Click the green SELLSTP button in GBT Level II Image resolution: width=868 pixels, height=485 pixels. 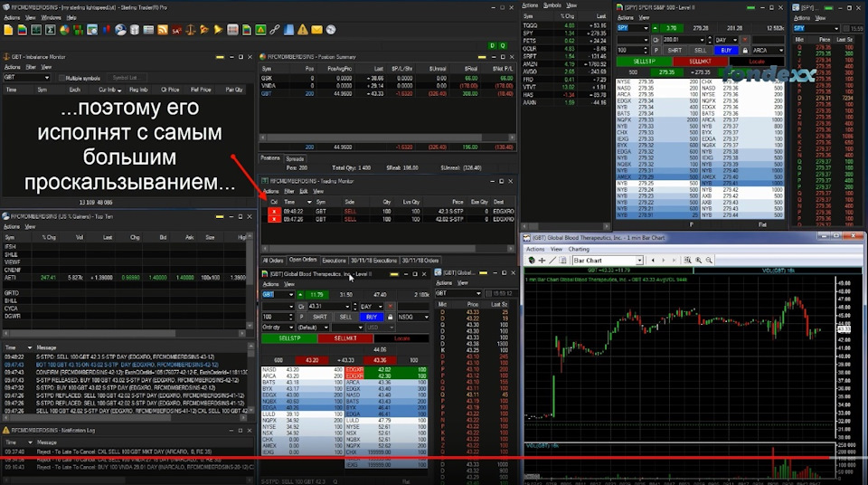click(x=289, y=338)
